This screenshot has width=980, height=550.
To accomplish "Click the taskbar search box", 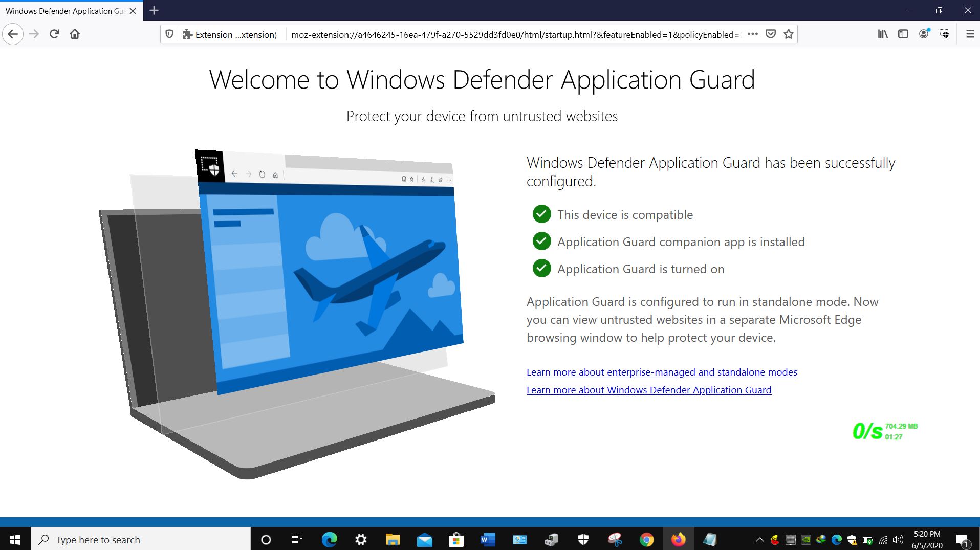I will 141,539.
